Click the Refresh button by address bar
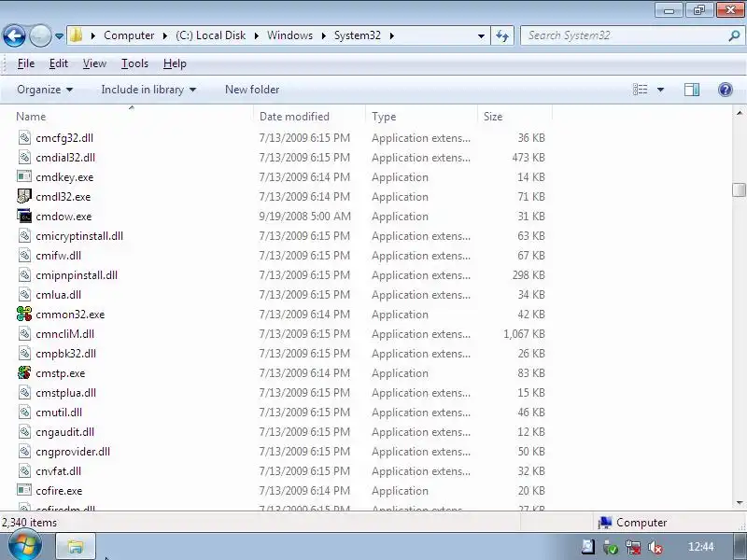The image size is (747, 560). 502,35
